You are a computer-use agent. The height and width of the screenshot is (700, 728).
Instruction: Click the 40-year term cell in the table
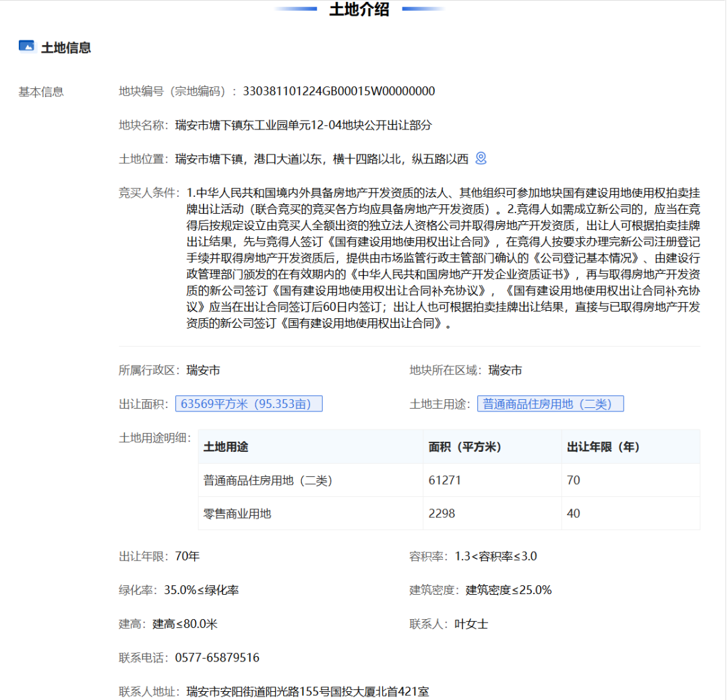[573, 513]
